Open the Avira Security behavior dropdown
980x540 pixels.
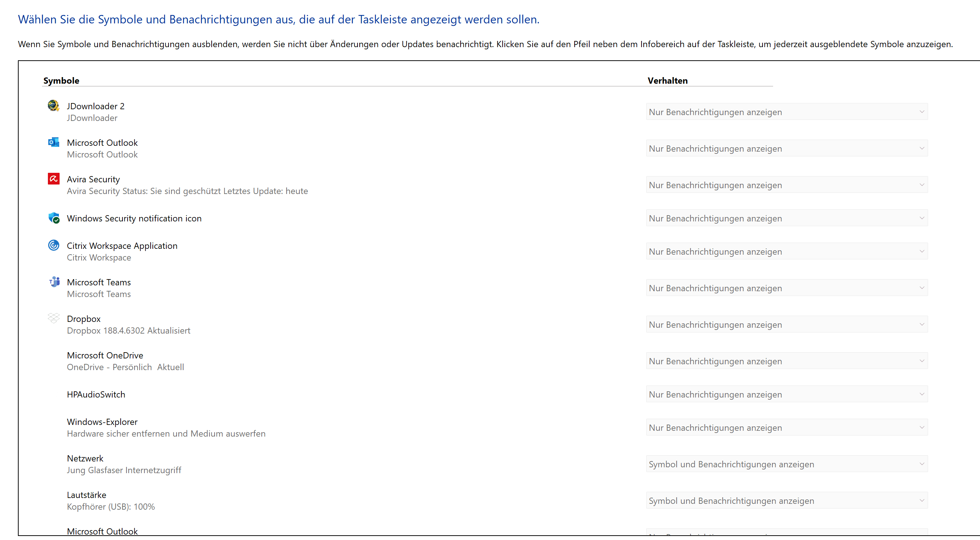[787, 185]
